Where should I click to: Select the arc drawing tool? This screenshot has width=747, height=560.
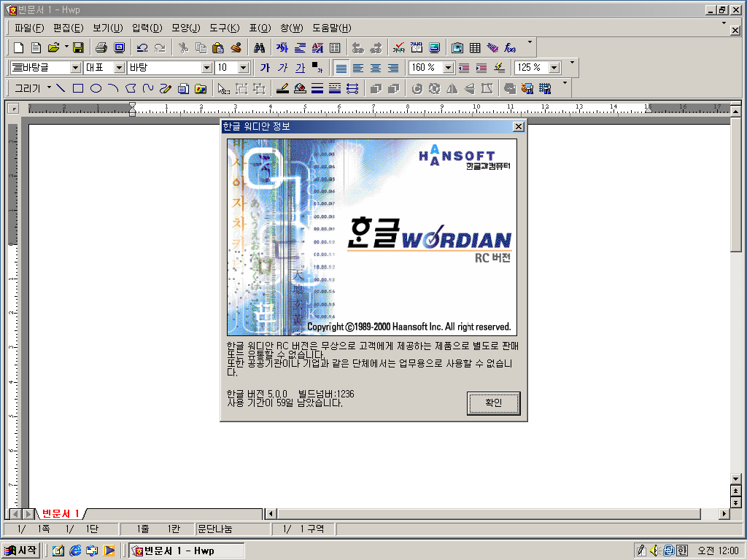(113, 88)
